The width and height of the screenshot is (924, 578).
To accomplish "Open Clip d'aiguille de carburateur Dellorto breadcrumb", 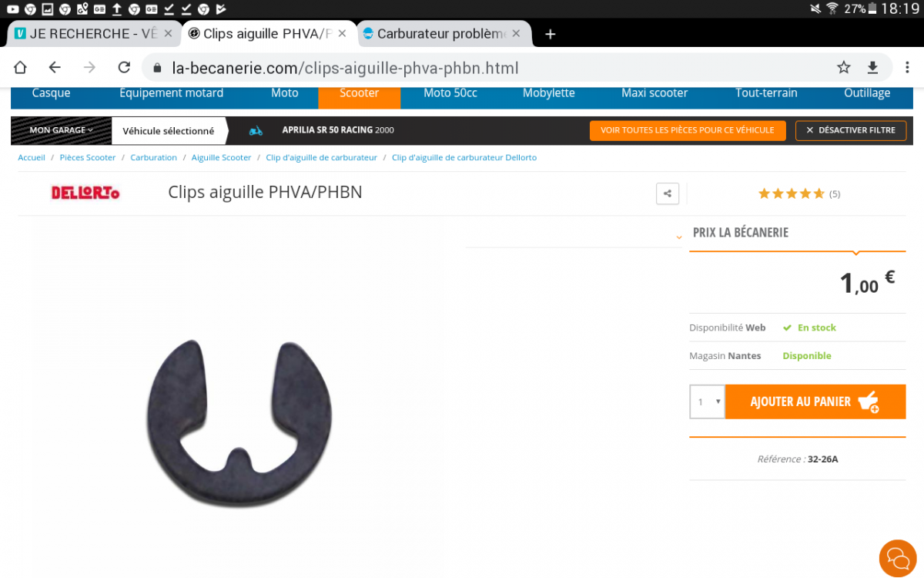I will tap(464, 157).
